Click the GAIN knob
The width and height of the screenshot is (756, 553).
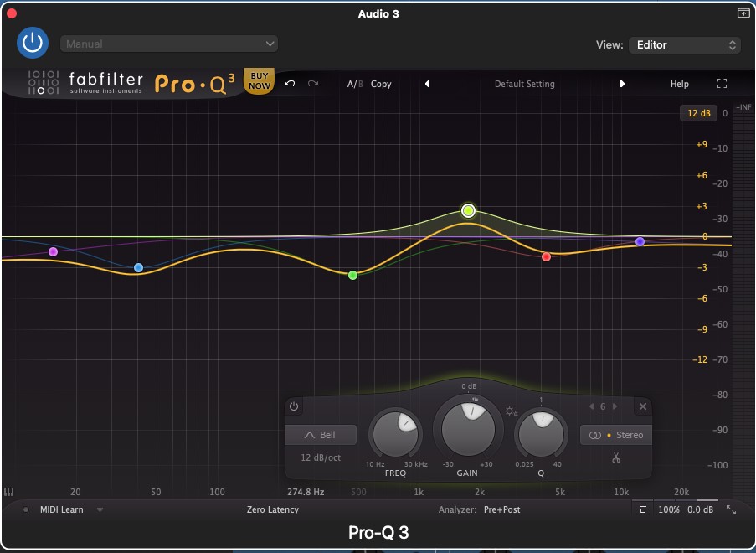(468, 429)
